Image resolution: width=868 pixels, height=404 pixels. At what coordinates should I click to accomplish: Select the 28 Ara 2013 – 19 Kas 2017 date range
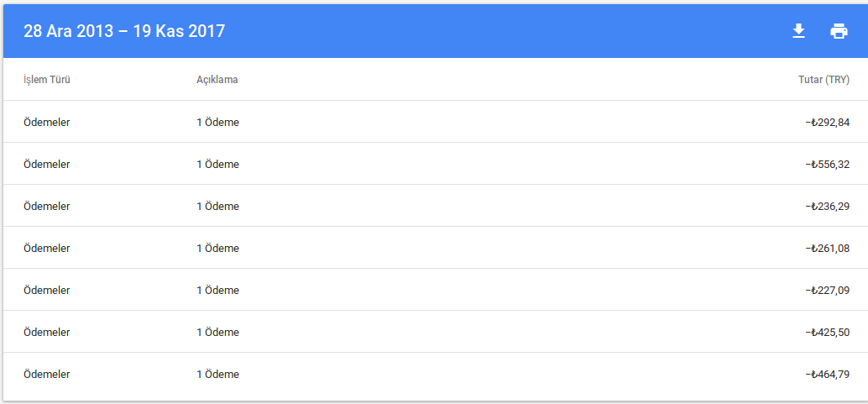click(124, 31)
